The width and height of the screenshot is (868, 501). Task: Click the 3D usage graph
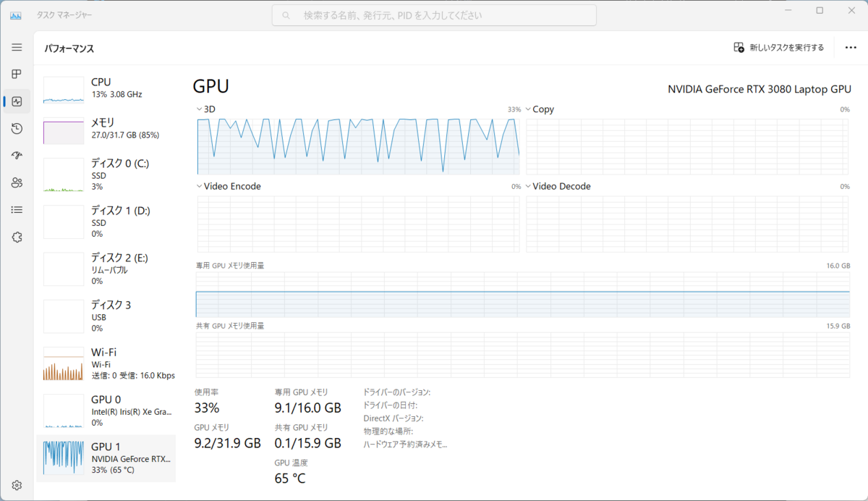coord(357,146)
